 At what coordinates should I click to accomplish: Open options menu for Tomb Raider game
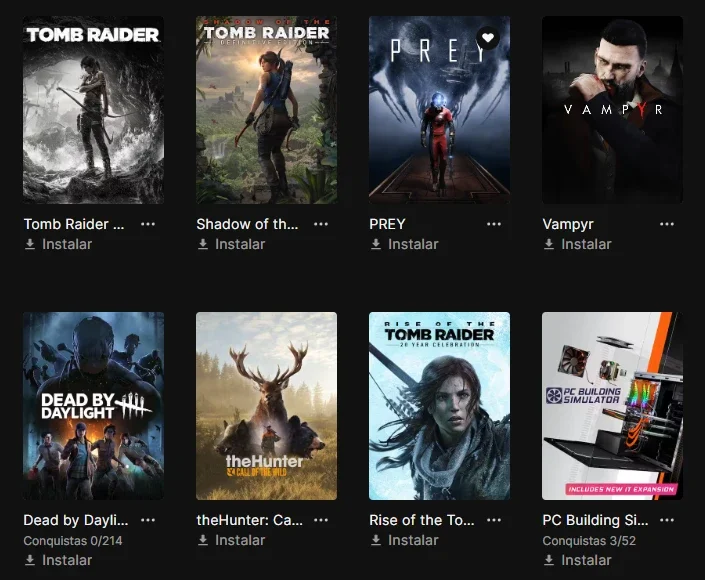(x=148, y=224)
